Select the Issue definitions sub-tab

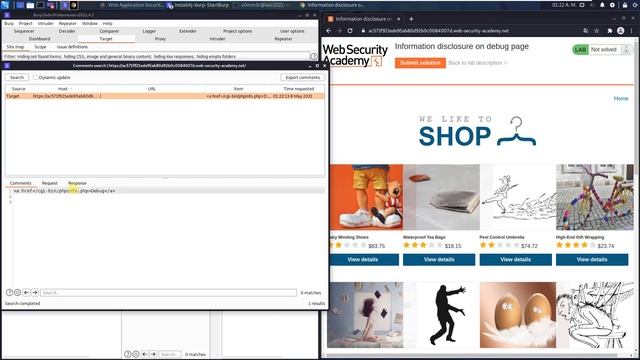tap(72, 47)
